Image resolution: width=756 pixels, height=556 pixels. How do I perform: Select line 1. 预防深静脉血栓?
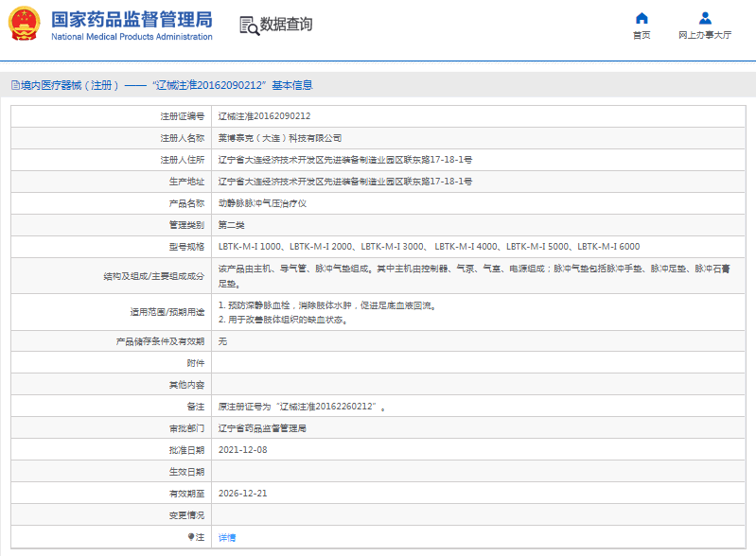(x=328, y=305)
